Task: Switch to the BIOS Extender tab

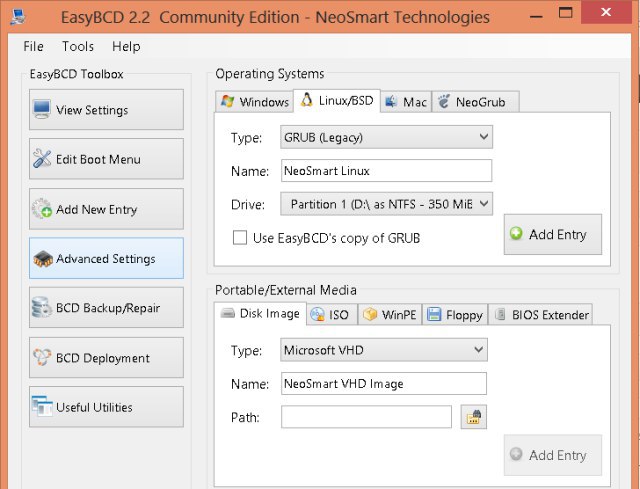Action: [x=540, y=314]
